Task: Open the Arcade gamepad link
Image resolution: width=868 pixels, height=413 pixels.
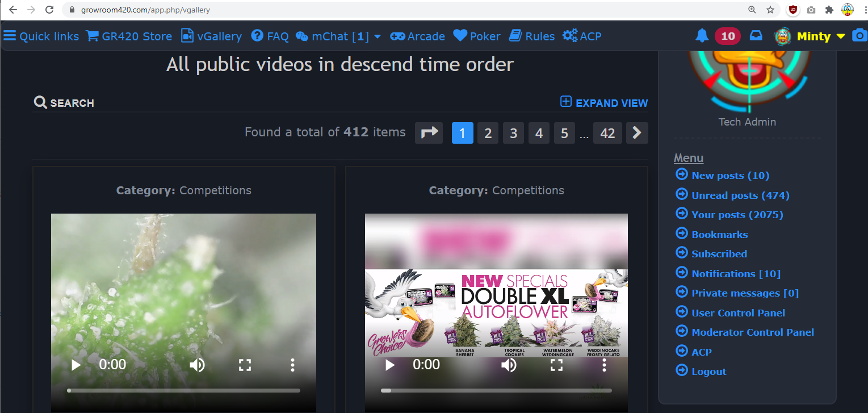Action: (x=417, y=36)
